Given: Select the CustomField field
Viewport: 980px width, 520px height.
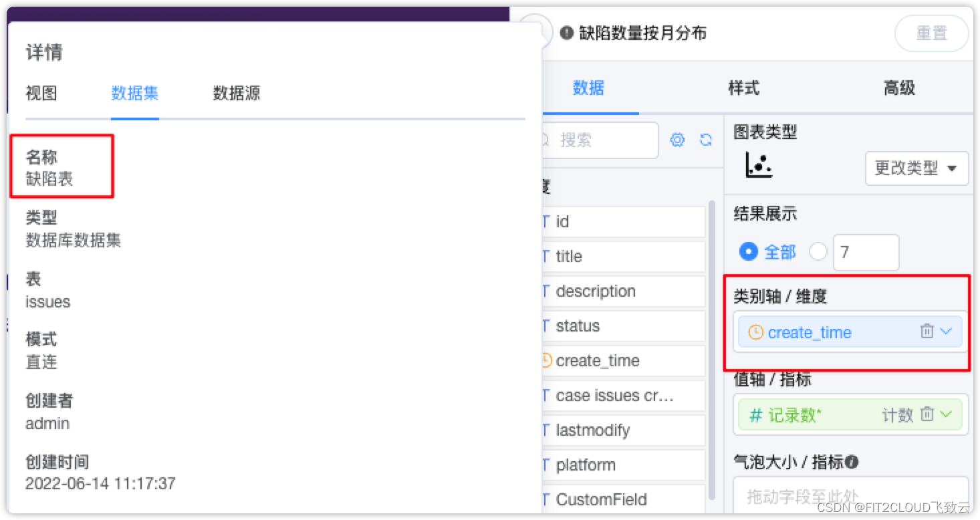Looking at the screenshot, I should click(x=623, y=500).
